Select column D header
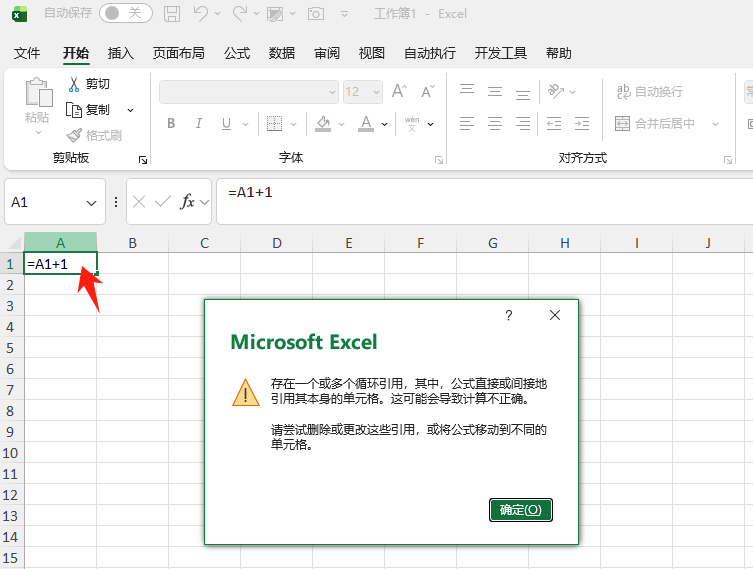The width and height of the screenshot is (753, 569). click(277, 243)
